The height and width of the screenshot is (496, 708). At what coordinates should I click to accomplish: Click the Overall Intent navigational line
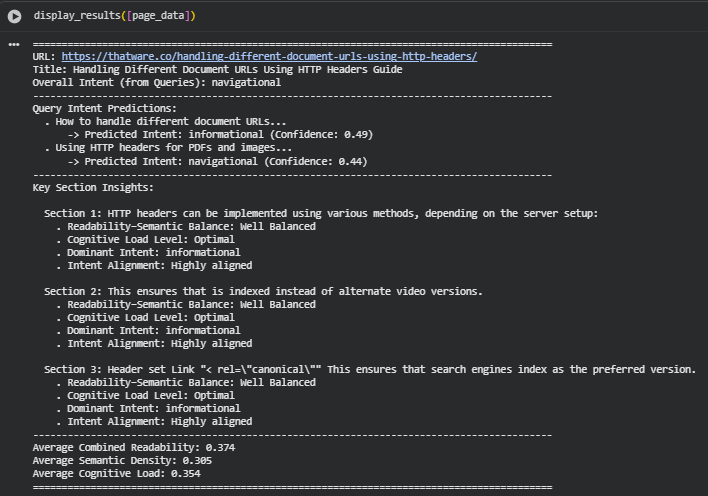click(156, 83)
